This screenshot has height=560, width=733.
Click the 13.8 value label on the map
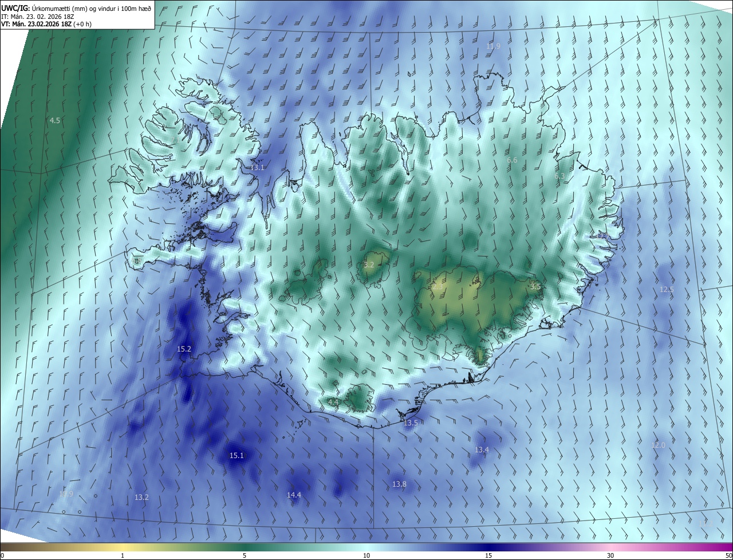click(x=399, y=484)
